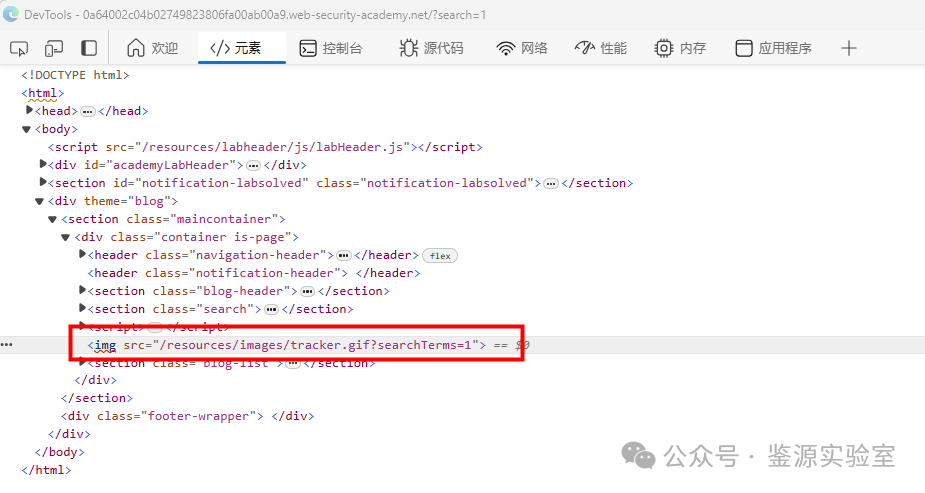The image size is (925, 493).
Task: Click the three-dot menu beside selected img row
Action: 8,345
